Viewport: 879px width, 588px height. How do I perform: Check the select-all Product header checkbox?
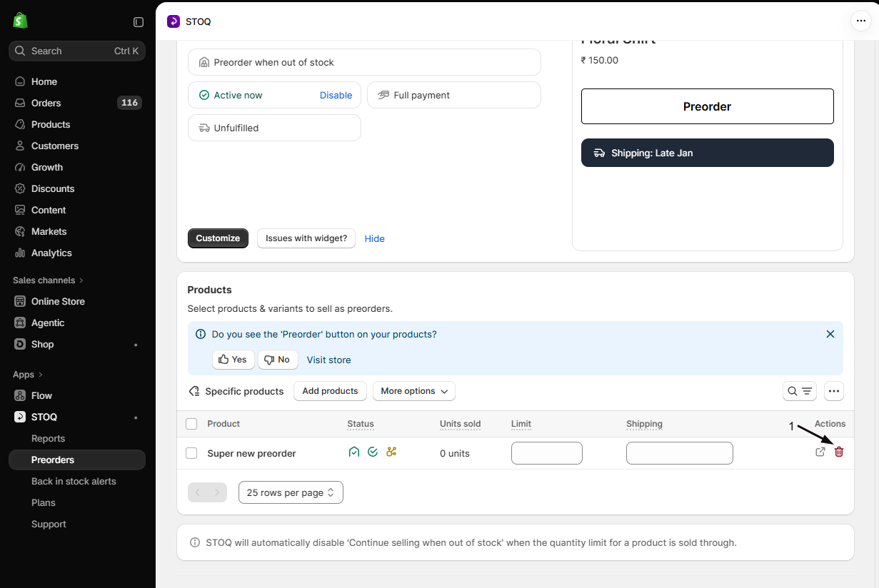[x=191, y=424]
